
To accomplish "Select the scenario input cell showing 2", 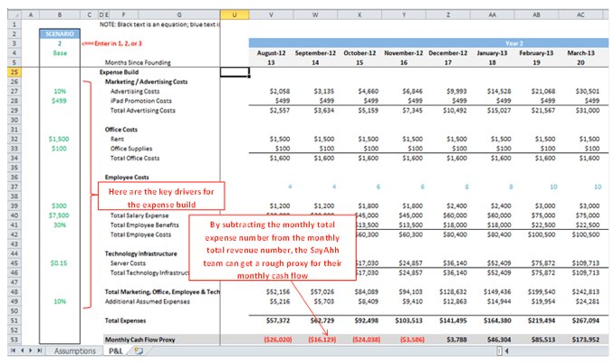I will pyautogui.click(x=58, y=43).
